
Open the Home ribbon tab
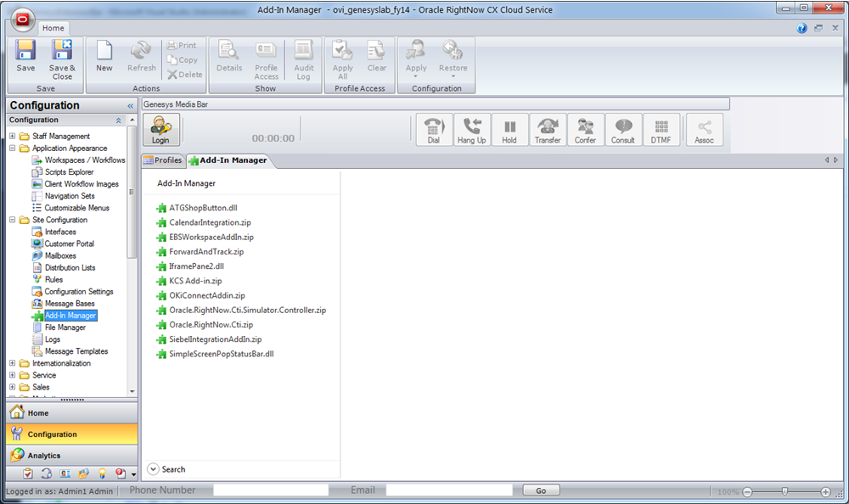pyautogui.click(x=53, y=28)
